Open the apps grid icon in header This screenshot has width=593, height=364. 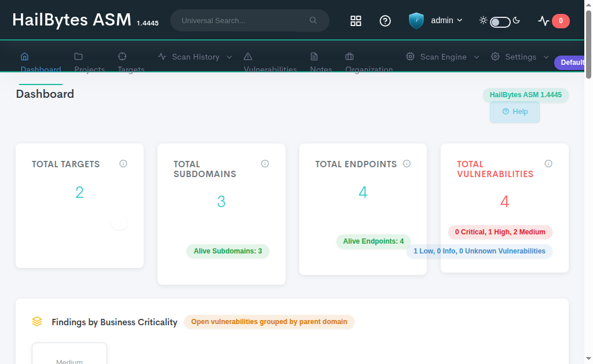pyautogui.click(x=356, y=21)
